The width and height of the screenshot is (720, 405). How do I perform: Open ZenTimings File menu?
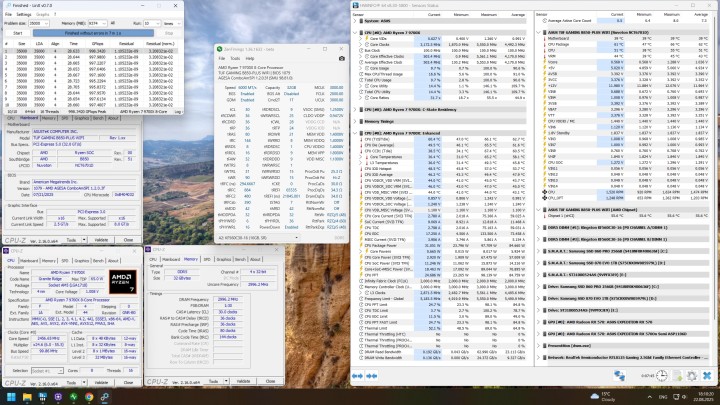(222, 58)
